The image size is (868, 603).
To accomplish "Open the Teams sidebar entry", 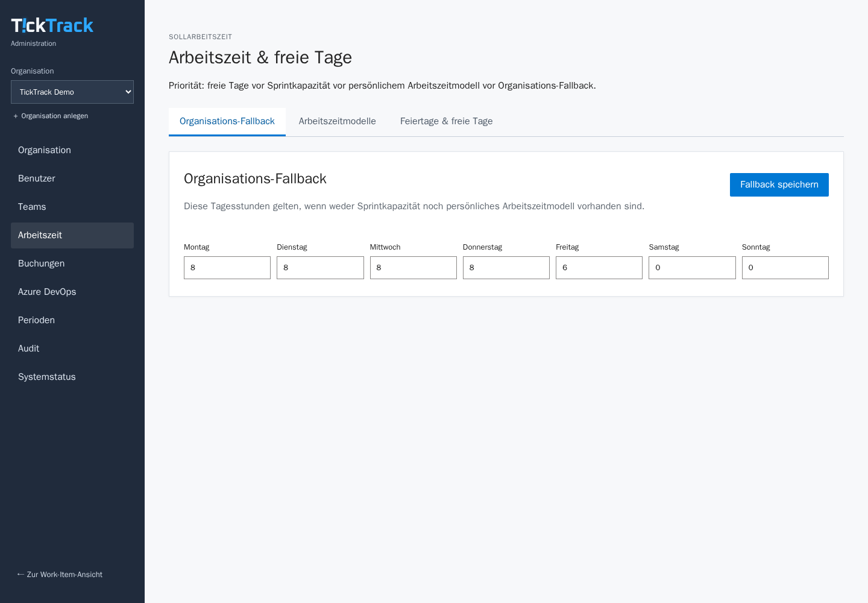I will tap(72, 207).
